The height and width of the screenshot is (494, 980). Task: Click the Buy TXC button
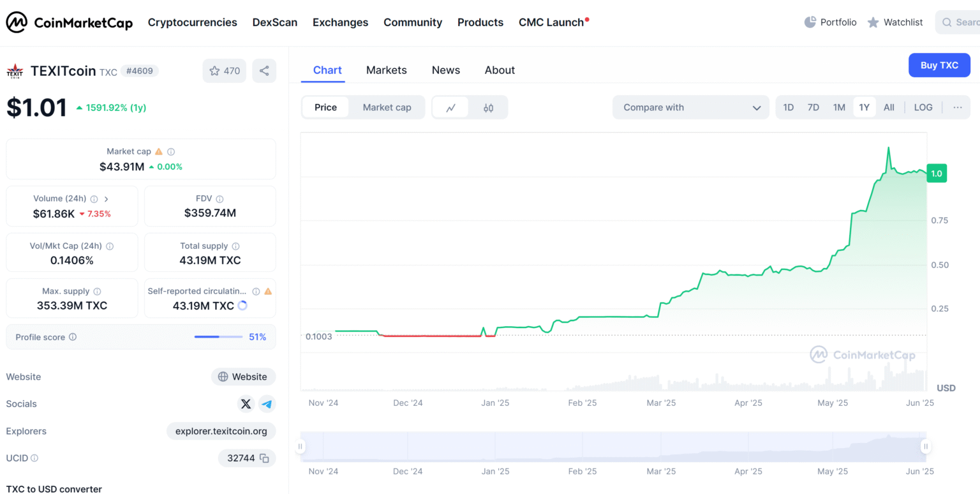939,65
